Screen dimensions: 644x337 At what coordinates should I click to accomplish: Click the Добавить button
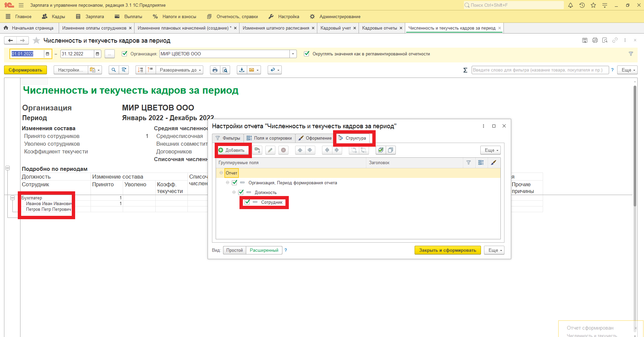coord(232,150)
